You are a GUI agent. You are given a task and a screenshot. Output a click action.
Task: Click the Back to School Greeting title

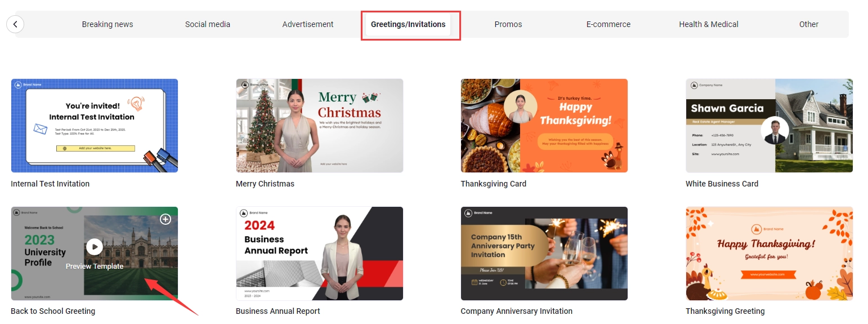coord(53,311)
